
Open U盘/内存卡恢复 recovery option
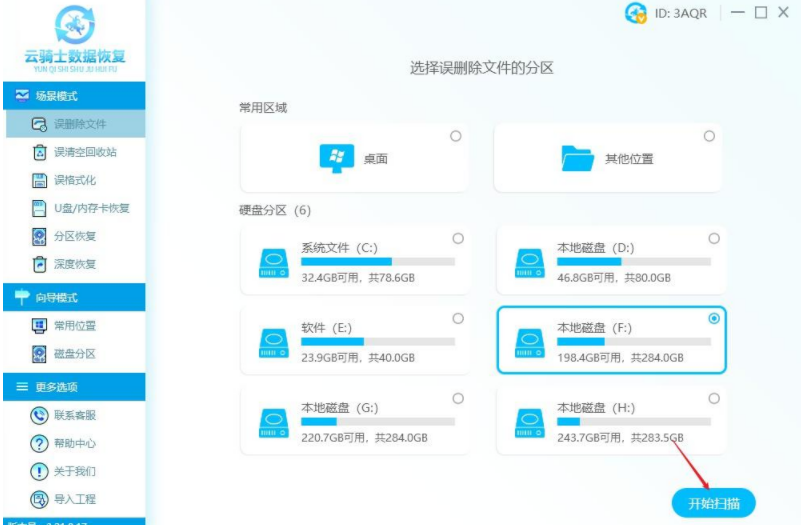(x=91, y=208)
